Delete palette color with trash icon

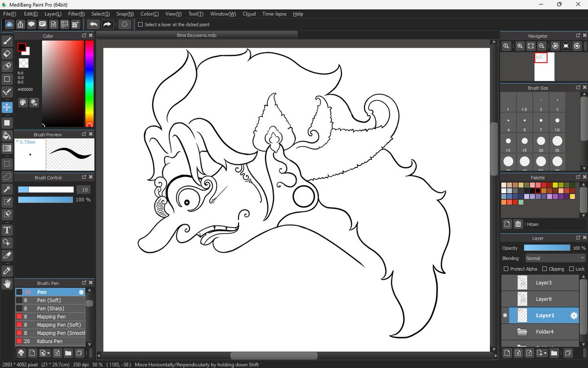pyautogui.click(x=518, y=224)
